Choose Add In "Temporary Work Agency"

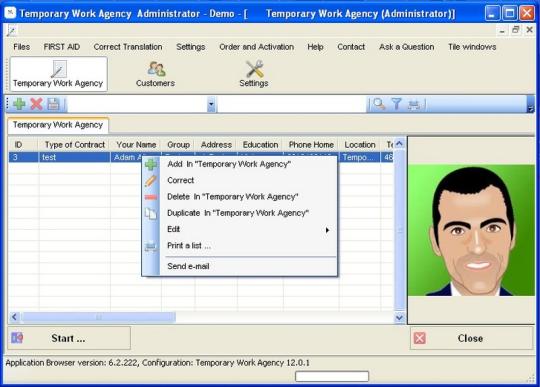(240, 164)
